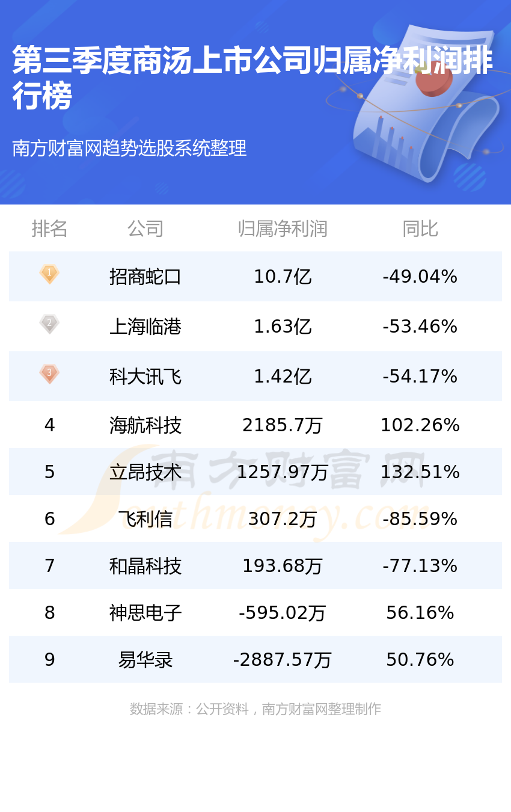The image size is (511, 812).
Task: Click company name 飞利信
Action: click(x=145, y=519)
